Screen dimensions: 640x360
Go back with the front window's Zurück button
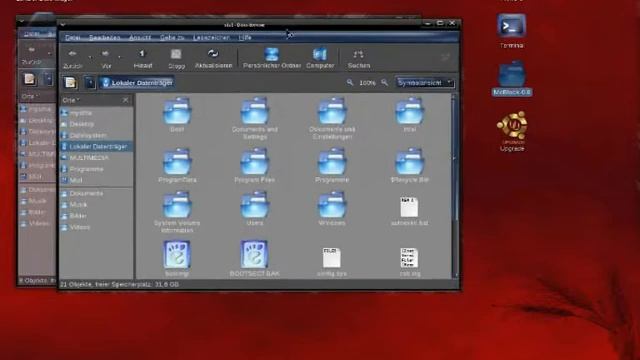pyautogui.click(x=73, y=58)
